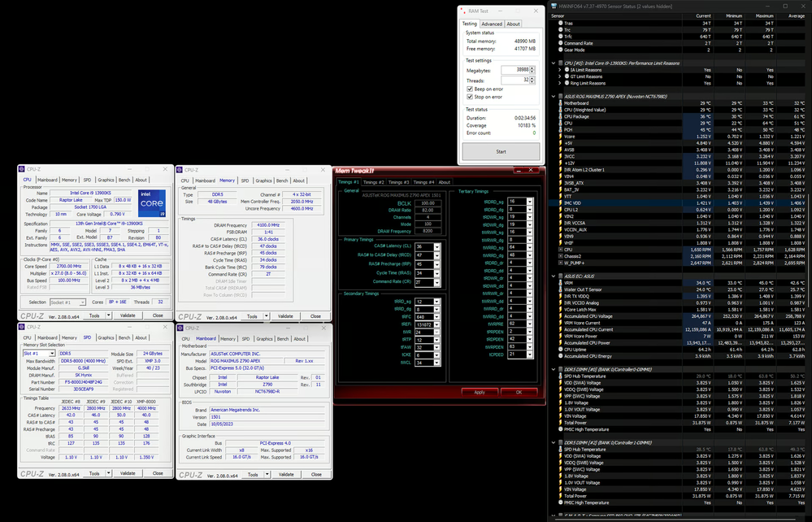The image size is (812, 522).
Task: Click lightning bolt icon beside Vcore row
Action: [x=560, y=137]
